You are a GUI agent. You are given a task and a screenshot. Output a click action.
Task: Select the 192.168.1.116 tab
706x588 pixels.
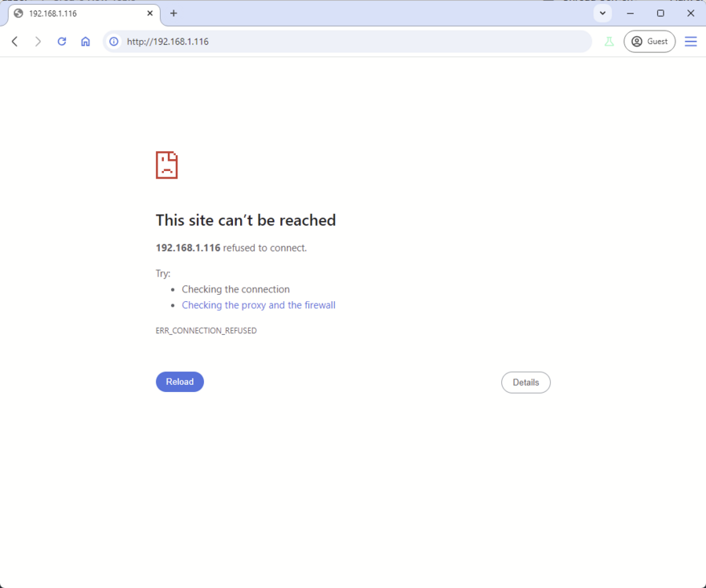tap(84, 13)
